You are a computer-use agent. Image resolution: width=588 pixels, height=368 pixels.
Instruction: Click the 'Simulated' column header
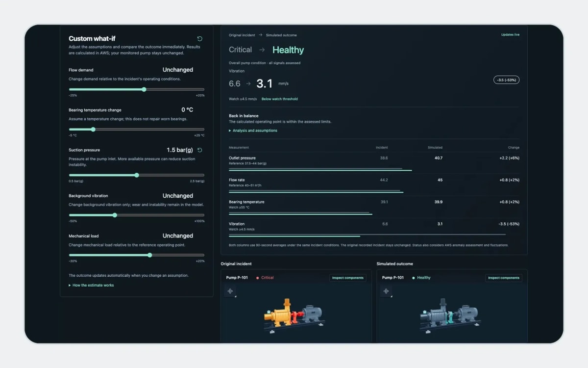[435, 148]
